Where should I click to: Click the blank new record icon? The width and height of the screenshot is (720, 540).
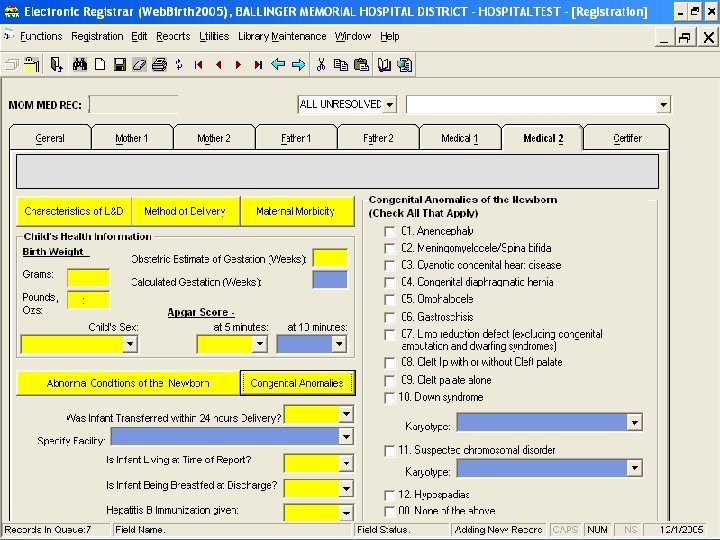(x=100, y=65)
